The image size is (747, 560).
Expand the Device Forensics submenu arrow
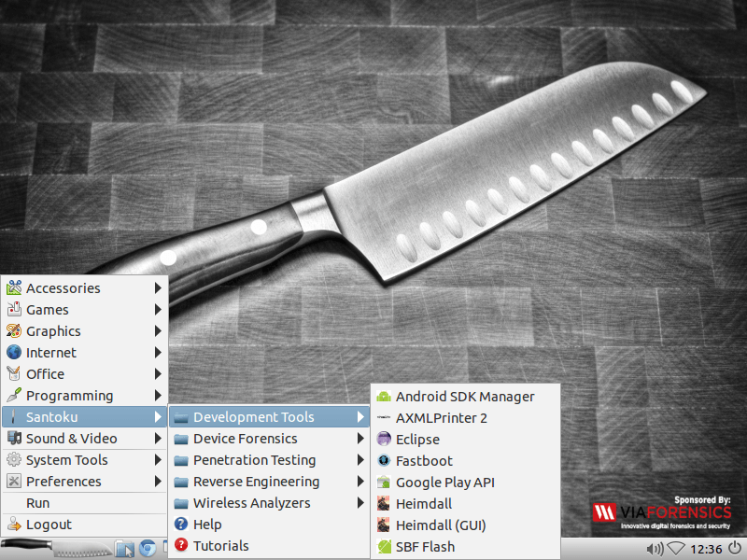pyautogui.click(x=360, y=438)
